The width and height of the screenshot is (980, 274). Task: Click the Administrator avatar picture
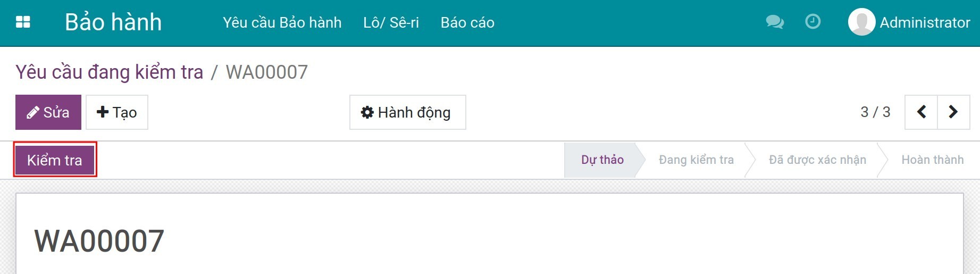[x=861, y=22]
